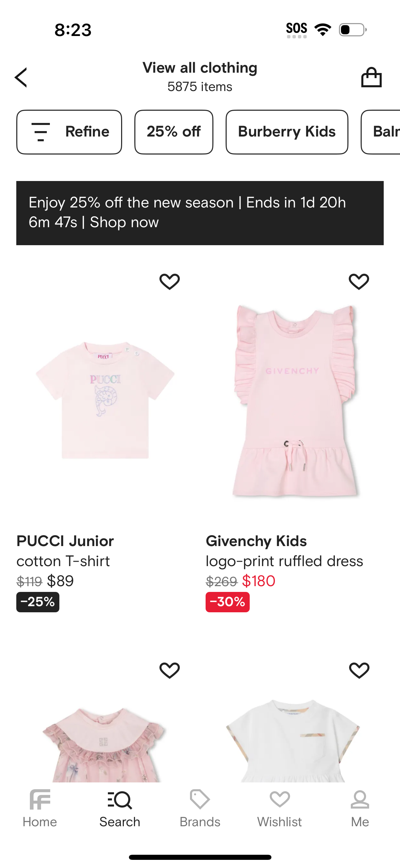Screen dimensions: 400x868
Task: Tap the back arrow icon
Action: tap(21, 77)
